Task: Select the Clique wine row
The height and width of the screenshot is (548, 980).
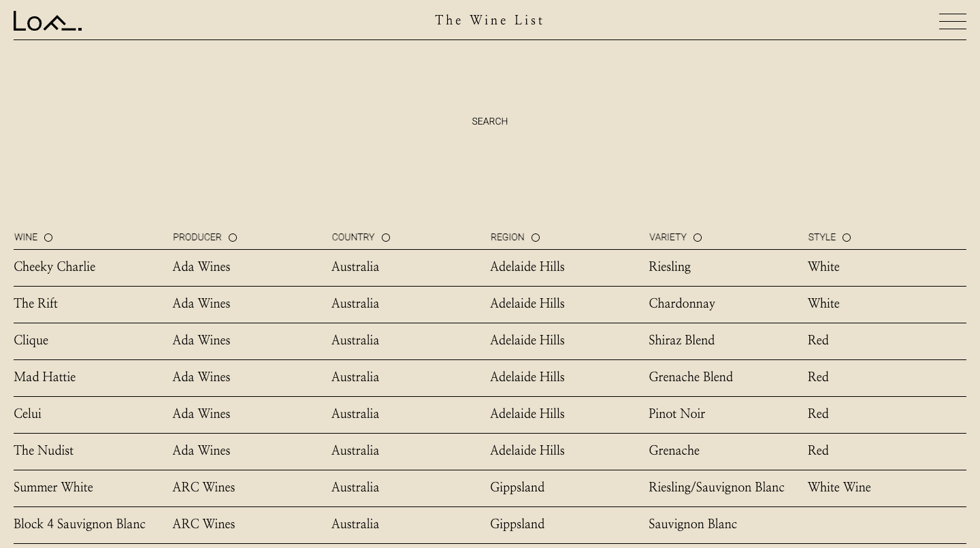Action: 490,340
